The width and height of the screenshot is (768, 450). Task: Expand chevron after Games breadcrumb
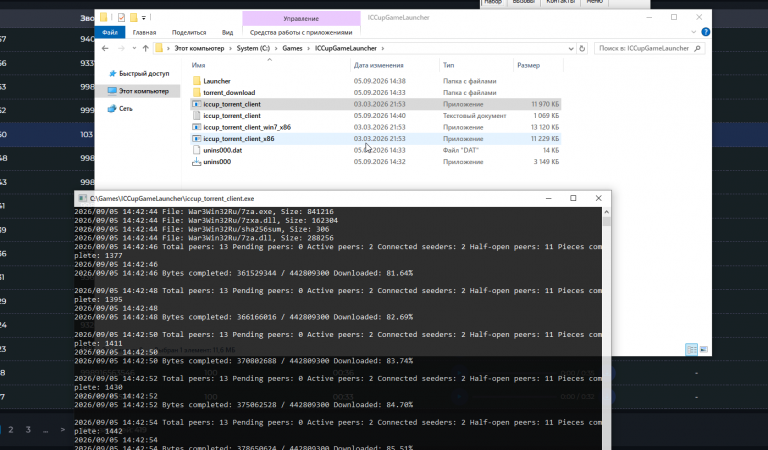[x=309, y=48]
